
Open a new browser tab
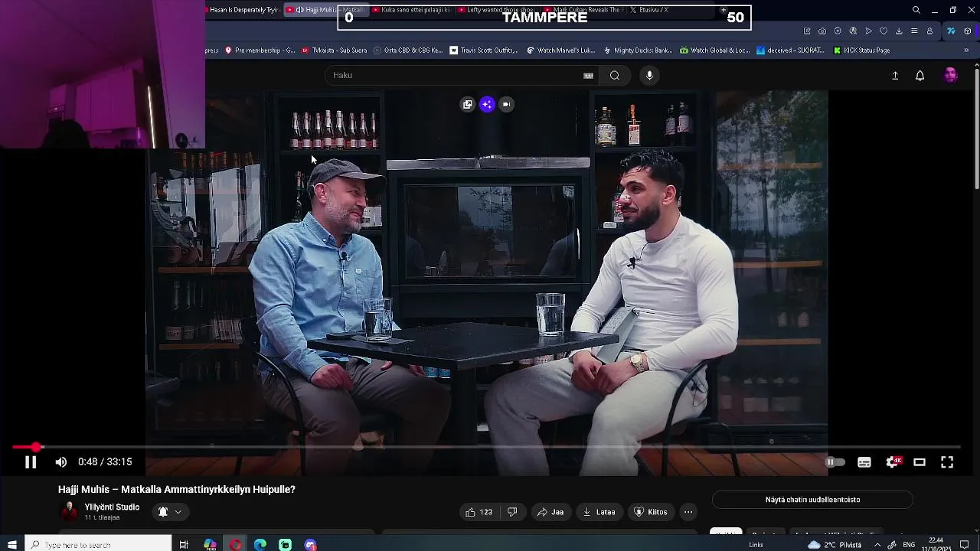point(724,10)
